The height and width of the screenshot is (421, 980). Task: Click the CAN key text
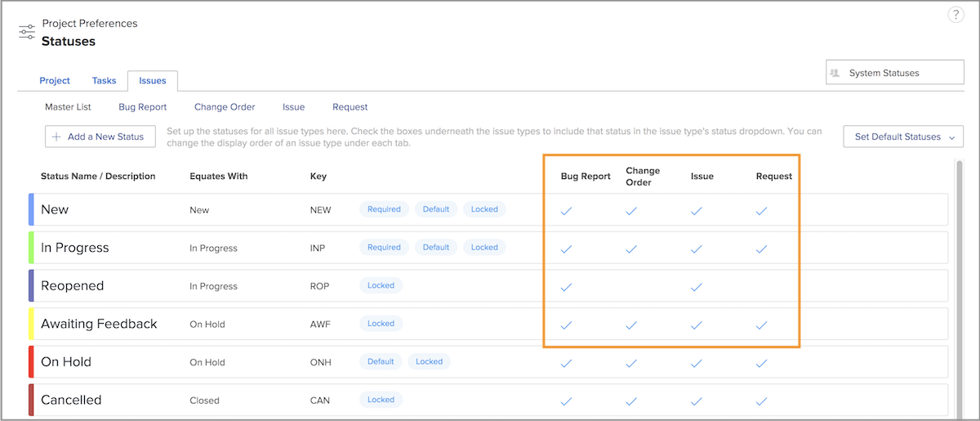tap(320, 401)
